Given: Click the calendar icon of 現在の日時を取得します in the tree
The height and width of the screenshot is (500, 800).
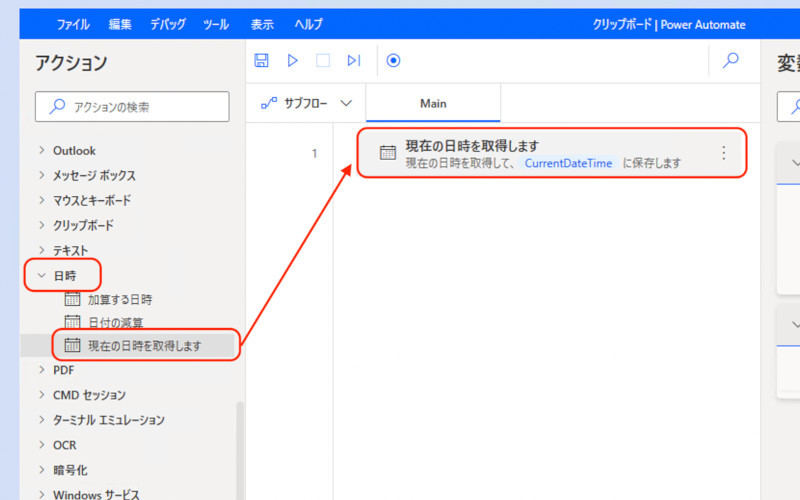Looking at the screenshot, I should point(72,345).
